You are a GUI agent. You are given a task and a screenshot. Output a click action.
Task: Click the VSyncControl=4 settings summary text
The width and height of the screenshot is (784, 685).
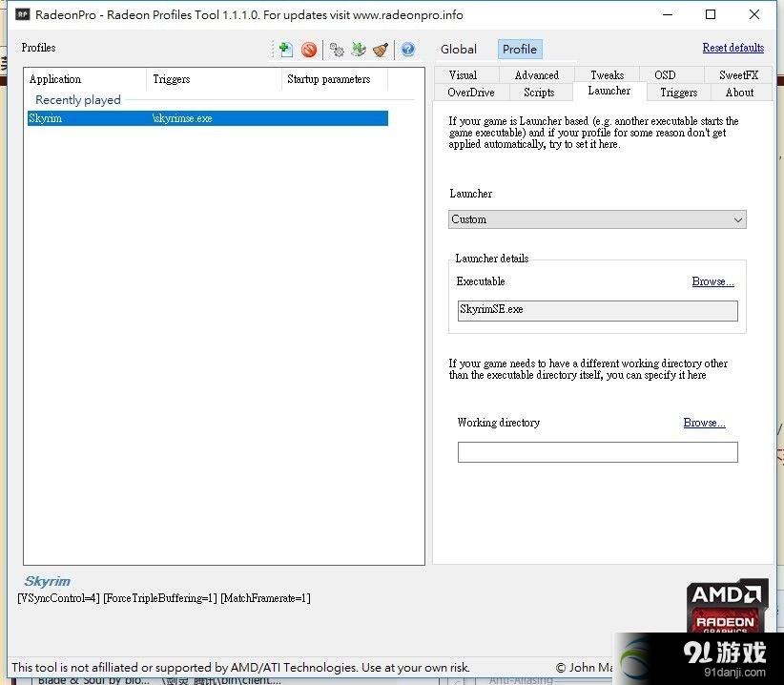(x=58, y=598)
